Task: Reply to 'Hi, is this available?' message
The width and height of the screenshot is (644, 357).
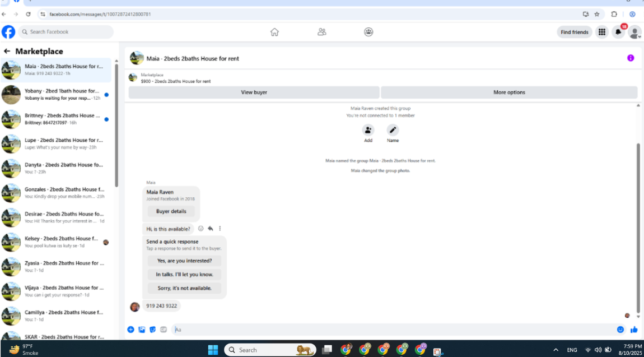Action: pyautogui.click(x=211, y=229)
